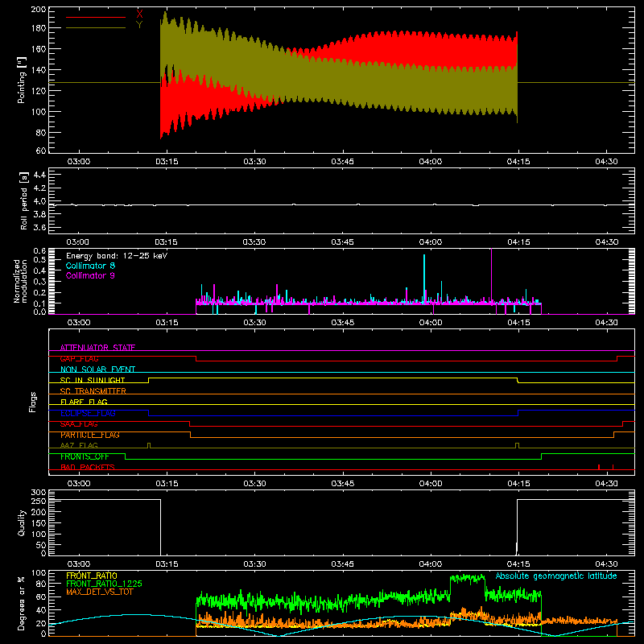Click the A4Z_FLAG label
Screen dimensions: 644x644
[79, 445]
